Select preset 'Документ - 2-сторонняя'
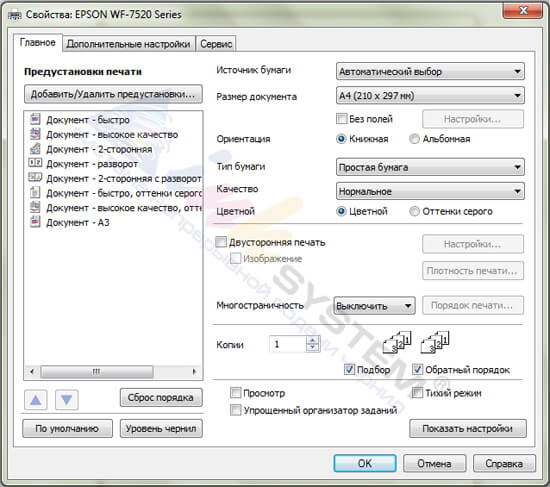This screenshot has width=550, height=487. (99, 149)
